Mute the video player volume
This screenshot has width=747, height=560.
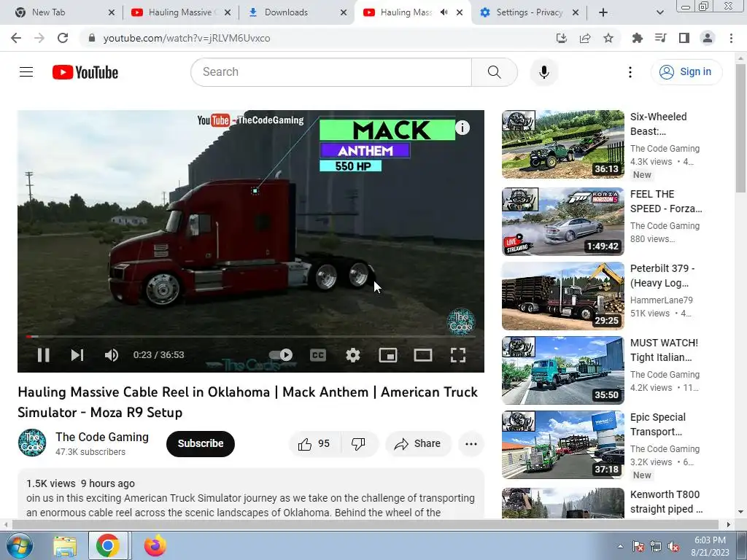click(x=112, y=355)
